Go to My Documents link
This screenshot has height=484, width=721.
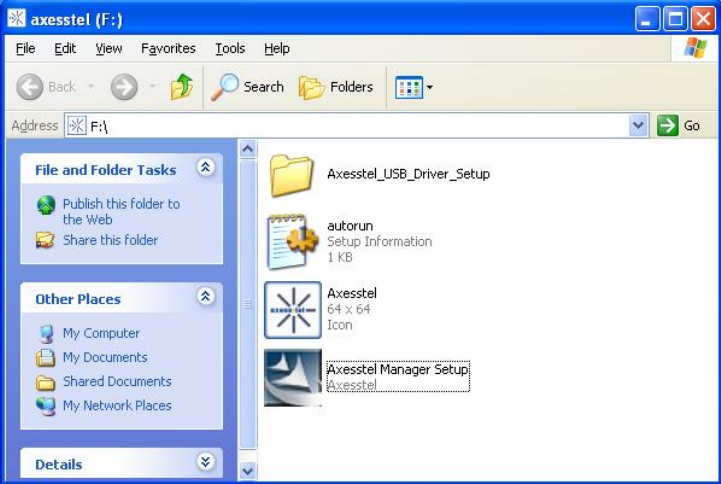tap(105, 357)
